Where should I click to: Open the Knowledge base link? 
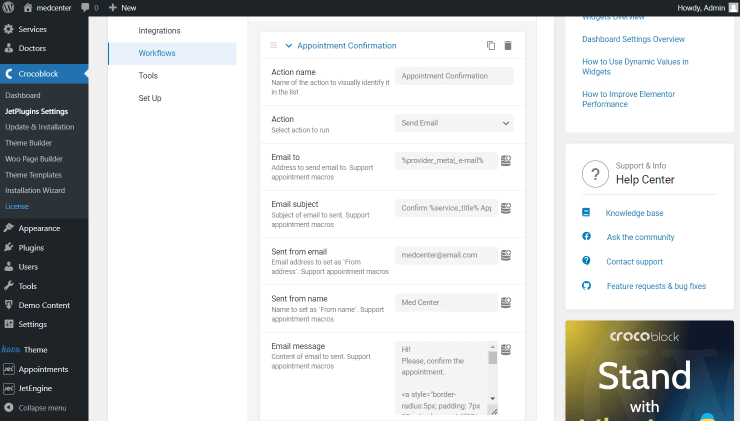[x=634, y=213]
